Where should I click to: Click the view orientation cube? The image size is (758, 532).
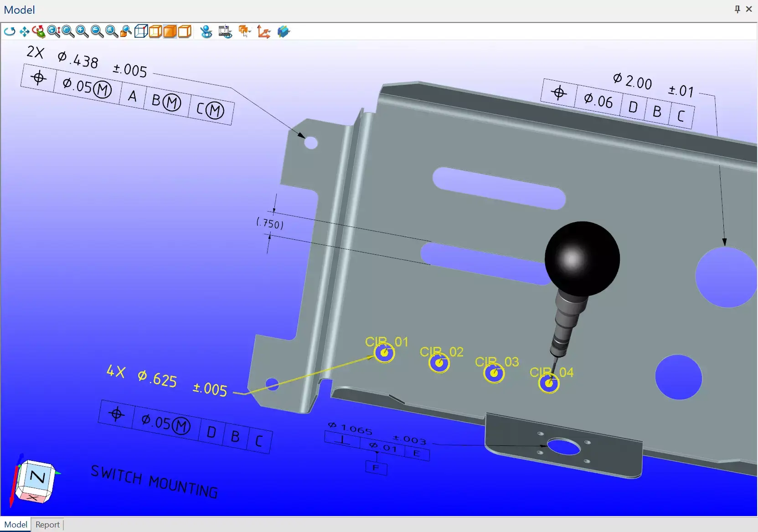tap(36, 480)
